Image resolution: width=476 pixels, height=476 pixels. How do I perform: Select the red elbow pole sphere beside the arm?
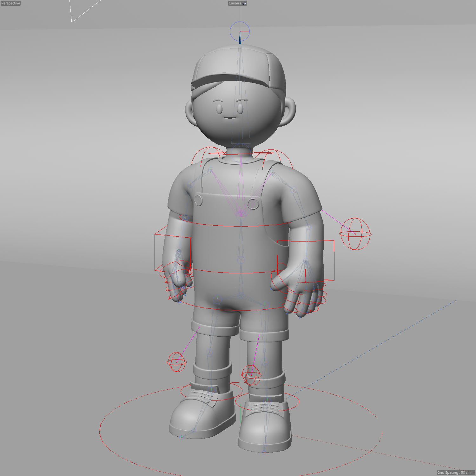point(355,234)
